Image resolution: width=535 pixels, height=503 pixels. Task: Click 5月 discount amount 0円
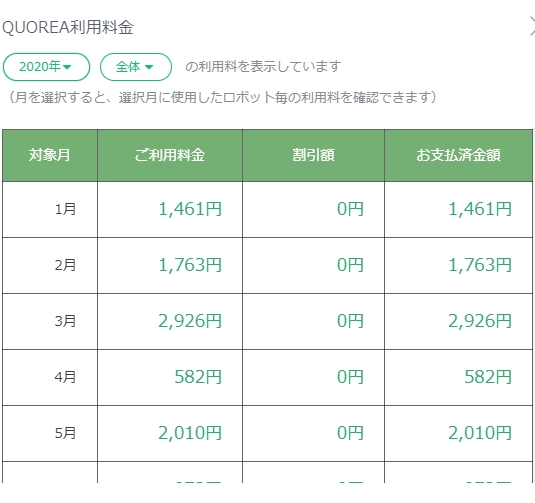350,433
